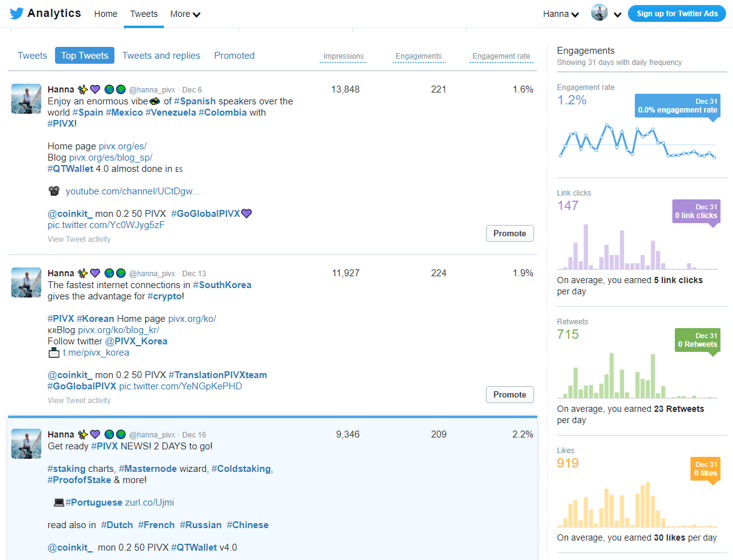Click the Twitter bird logo
Viewport: 733px width, 560px height.
[16, 14]
